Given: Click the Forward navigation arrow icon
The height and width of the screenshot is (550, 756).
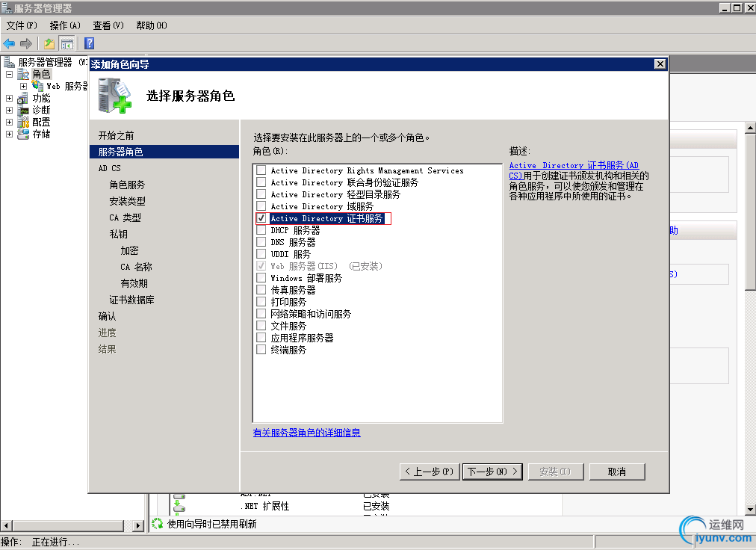Looking at the screenshot, I should [x=26, y=43].
